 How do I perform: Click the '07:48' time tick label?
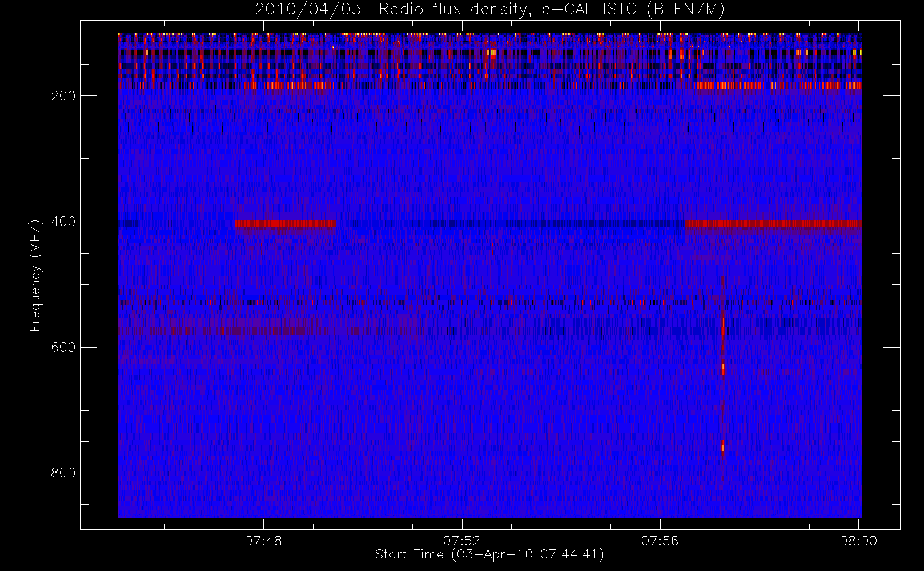coord(263,541)
